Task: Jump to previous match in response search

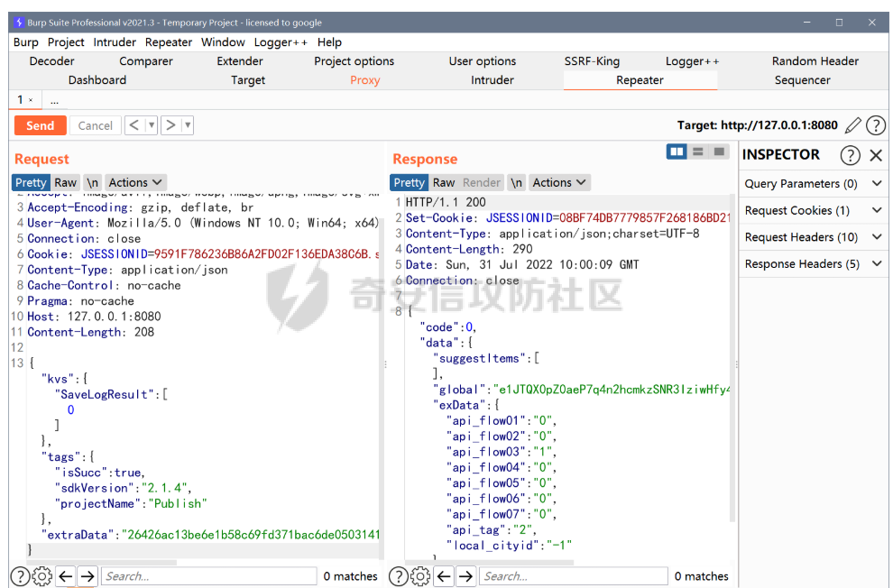Action: pos(444,576)
